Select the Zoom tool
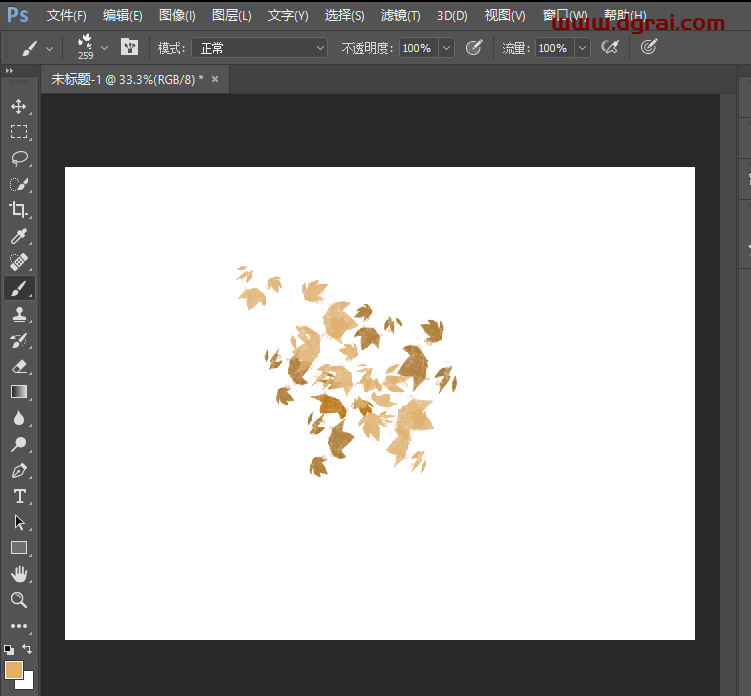The height and width of the screenshot is (696, 751). click(x=19, y=600)
